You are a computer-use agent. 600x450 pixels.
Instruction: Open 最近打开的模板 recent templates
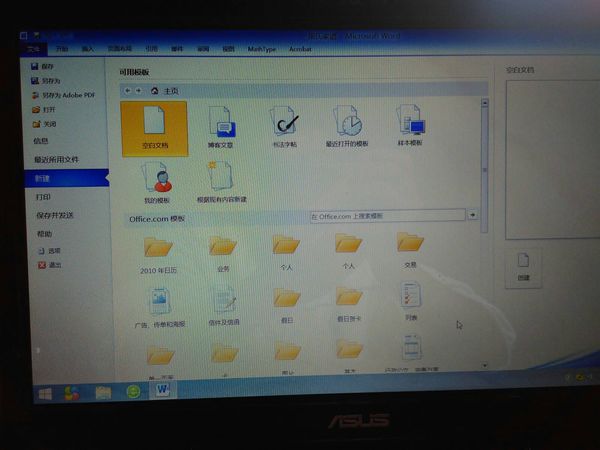coord(347,126)
